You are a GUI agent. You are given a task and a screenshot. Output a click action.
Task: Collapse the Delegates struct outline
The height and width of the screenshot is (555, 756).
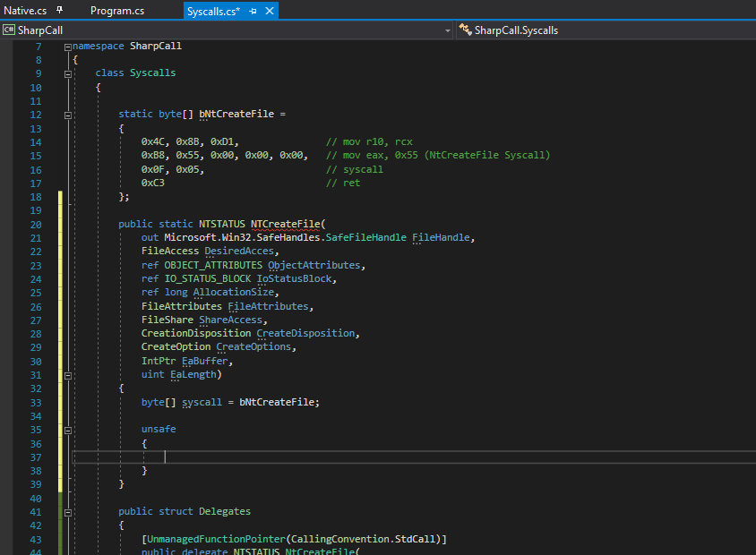click(68, 512)
